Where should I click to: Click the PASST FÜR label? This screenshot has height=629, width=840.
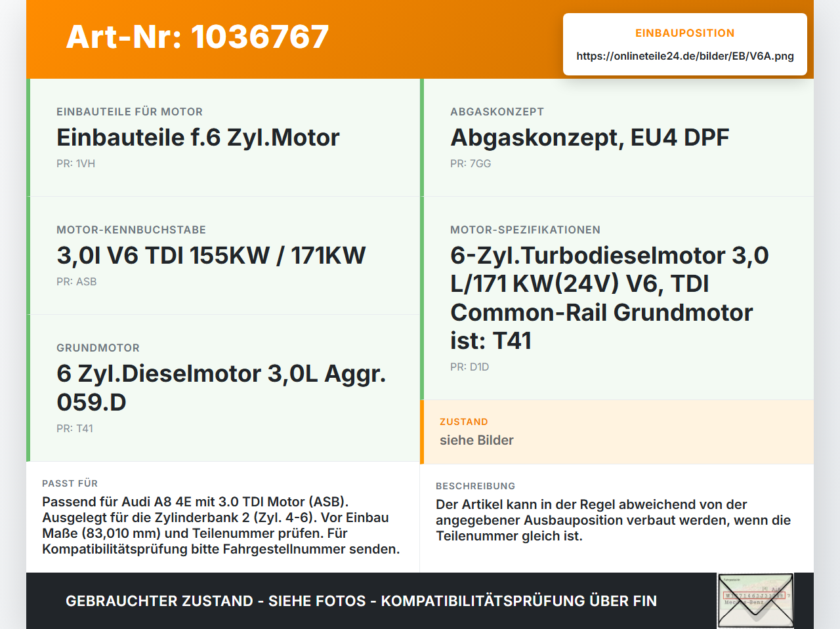tap(70, 483)
